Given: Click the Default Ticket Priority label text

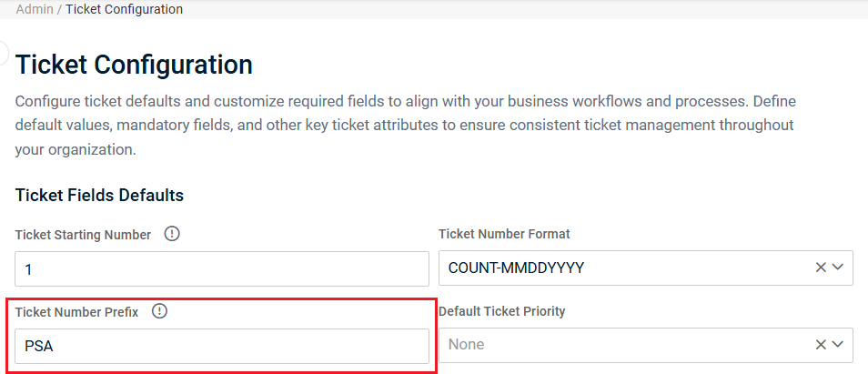Looking at the screenshot, I should (501, 312).
